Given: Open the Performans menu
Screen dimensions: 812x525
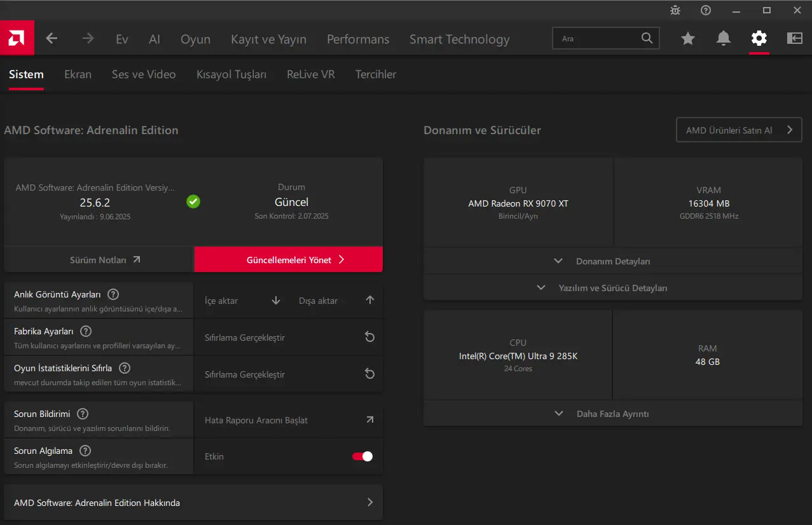Looking at the screenshot, I should pos(358,39).
